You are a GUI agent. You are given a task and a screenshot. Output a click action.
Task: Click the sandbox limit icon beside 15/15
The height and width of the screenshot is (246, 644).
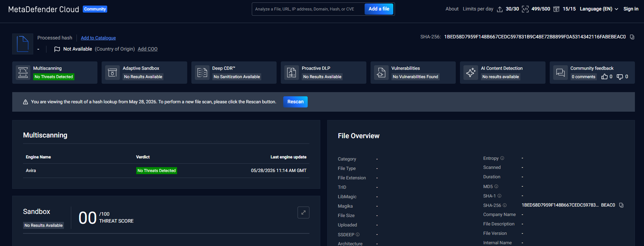[x=556, y=9]
